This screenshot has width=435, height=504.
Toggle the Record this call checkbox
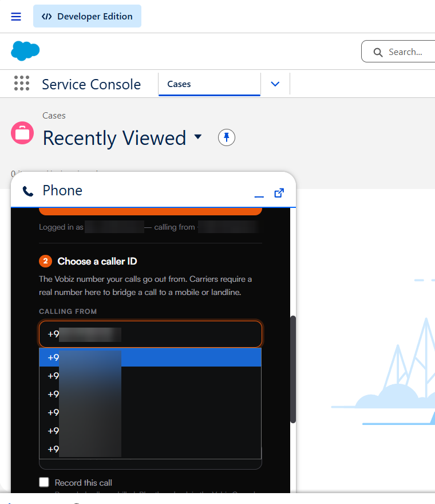coord(44,482)
